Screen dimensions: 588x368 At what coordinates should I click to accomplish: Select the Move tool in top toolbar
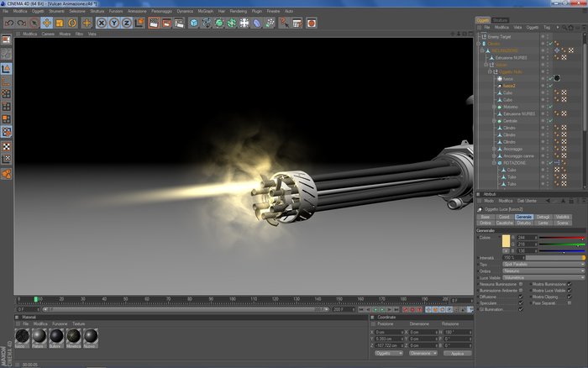click(47, 24)
